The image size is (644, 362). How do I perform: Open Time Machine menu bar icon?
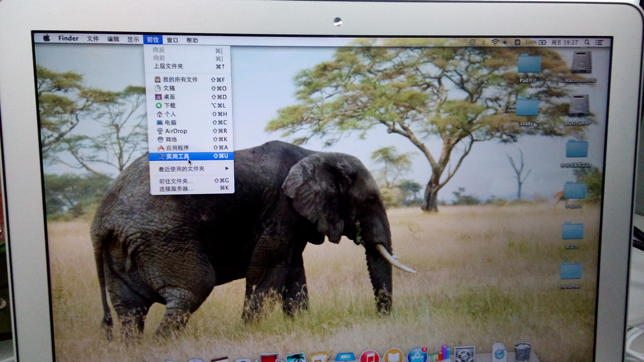[472, 42]
